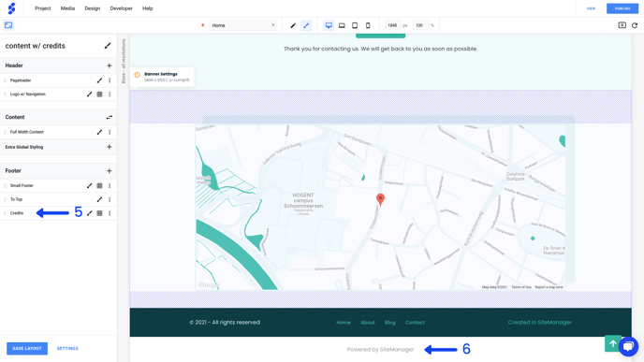Click the canvas width px field

(392, 25)
